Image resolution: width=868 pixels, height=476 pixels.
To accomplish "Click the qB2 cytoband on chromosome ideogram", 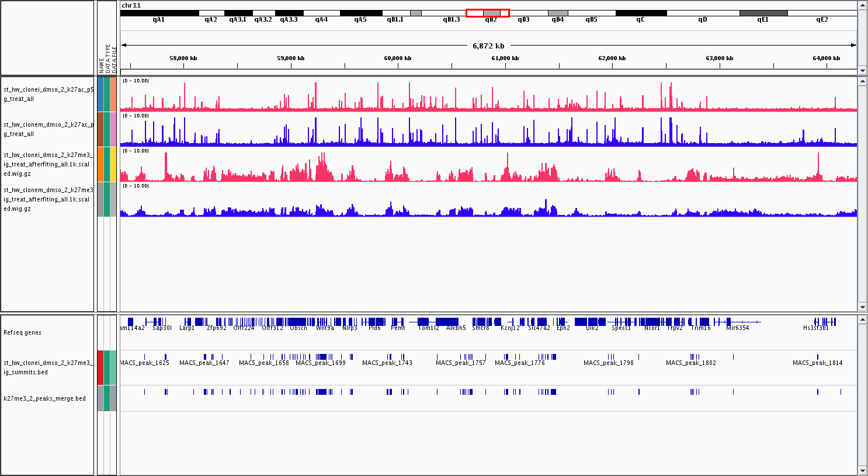I will pyautogui.click(x=491, y=13).
